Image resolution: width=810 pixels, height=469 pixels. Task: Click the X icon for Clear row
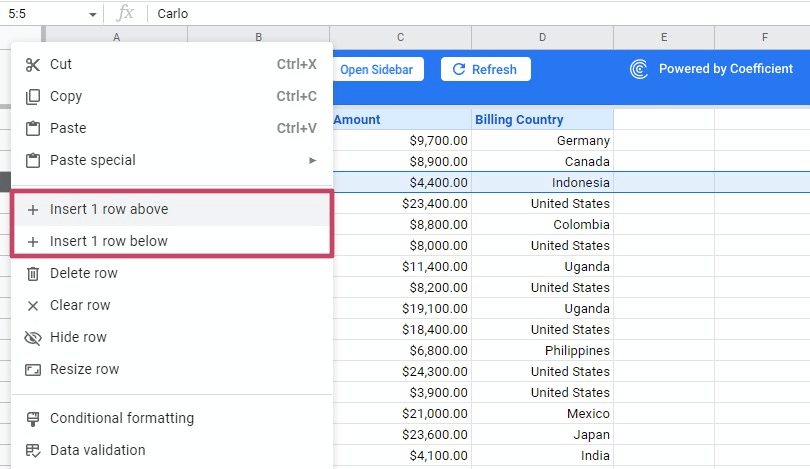click(x=33, y=306)
